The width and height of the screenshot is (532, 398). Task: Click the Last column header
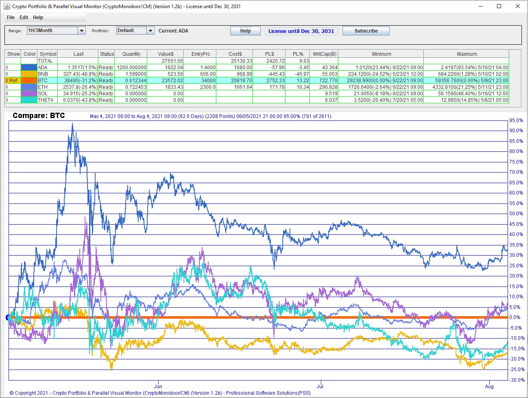pos(78,54)
